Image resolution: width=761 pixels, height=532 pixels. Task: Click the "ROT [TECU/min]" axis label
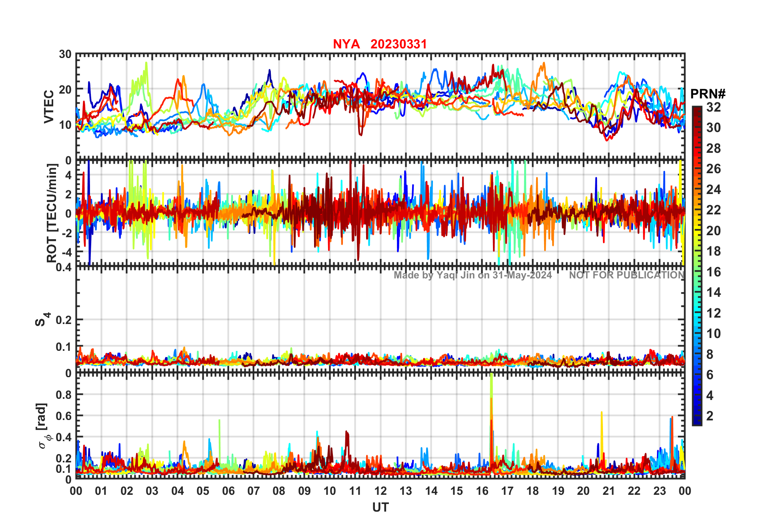tap(52, 213)
